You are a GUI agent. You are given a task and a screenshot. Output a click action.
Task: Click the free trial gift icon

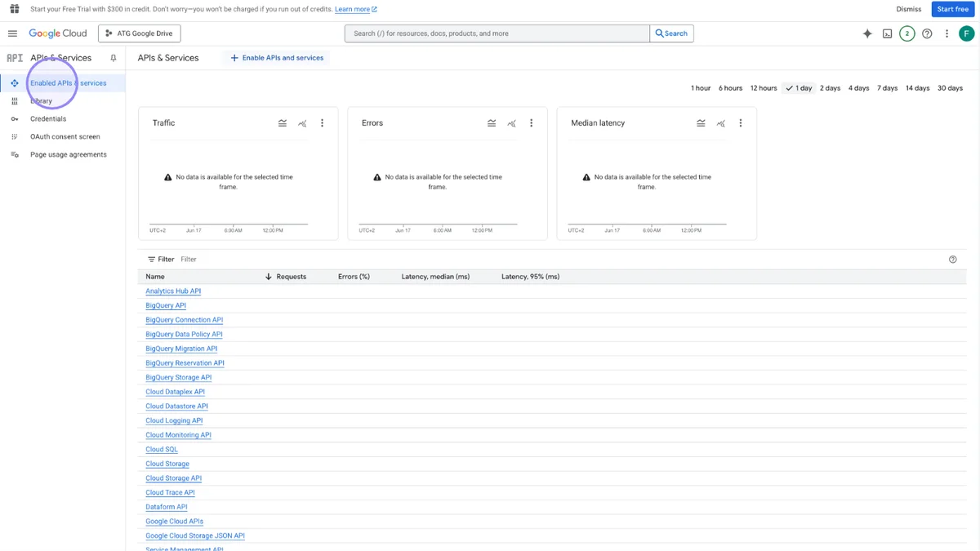(14, 9)
